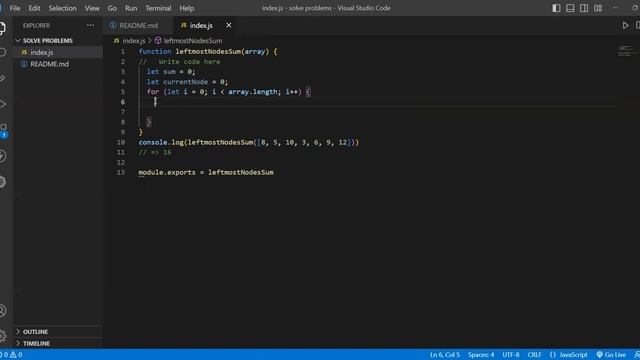Select index.js in the Explorer tree
The width and height of the screenshot is (640, 360).
[x=58, y=52]
